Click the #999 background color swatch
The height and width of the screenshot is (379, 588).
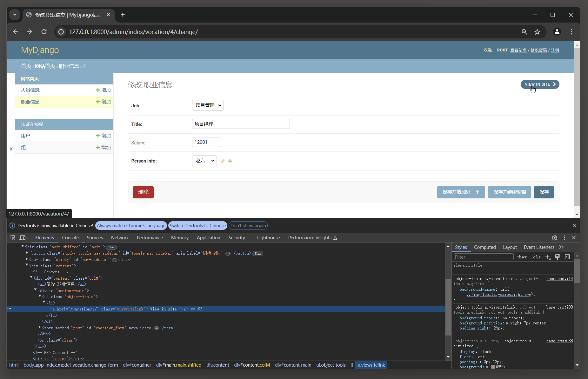[493, 367]
